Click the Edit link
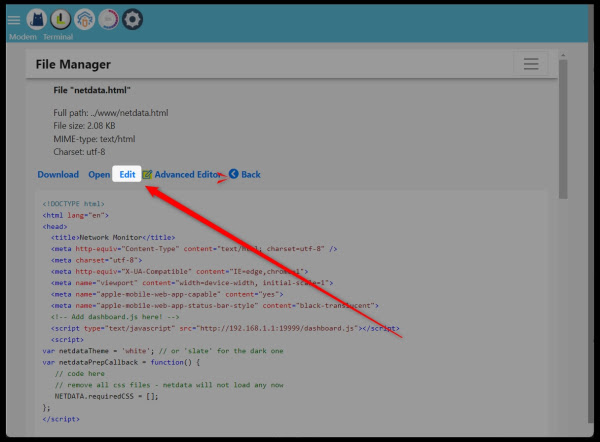The image size is (600, 442). tap(127, 175)
